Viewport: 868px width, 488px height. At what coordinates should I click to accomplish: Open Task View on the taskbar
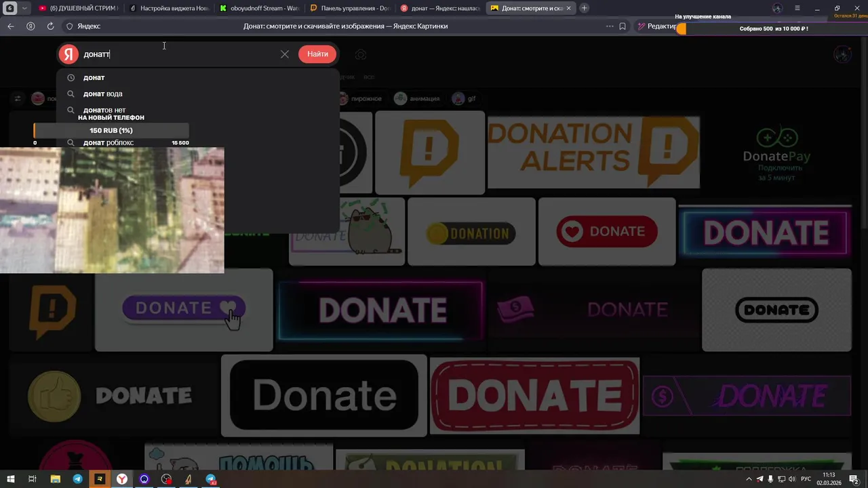pos(32,479)
